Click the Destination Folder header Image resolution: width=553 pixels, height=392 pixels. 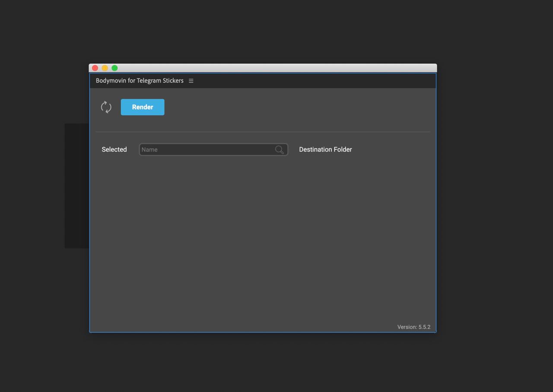pos(325,149)
